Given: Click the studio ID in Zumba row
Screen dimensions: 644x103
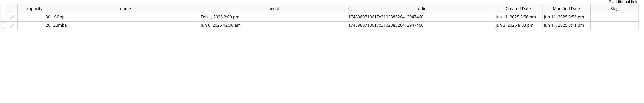Looking at the screenshot, I should (x=386, y=25).
